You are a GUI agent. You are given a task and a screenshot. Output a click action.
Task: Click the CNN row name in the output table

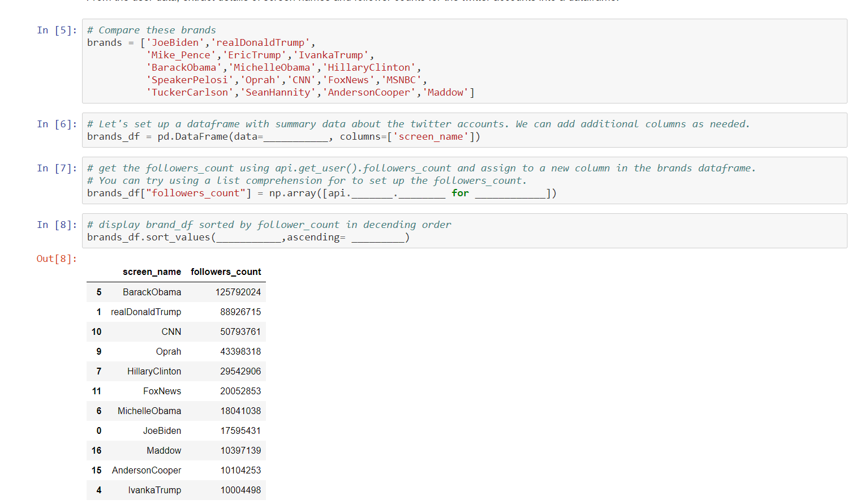coord(171,332)
